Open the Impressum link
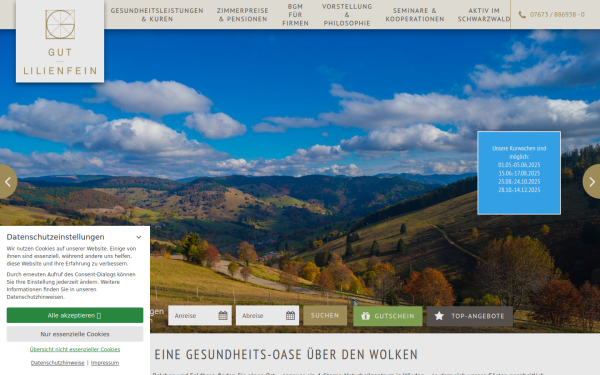600x375 pixels. (x=105, y=363)
